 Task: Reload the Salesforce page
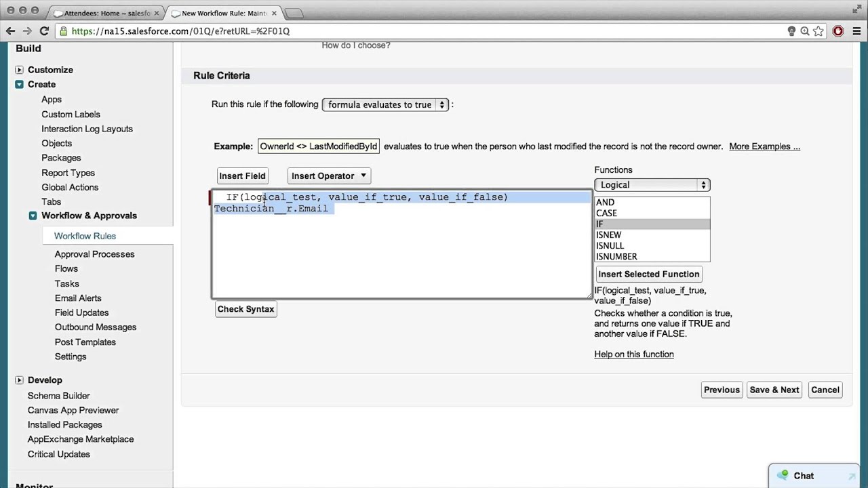pyautogui.click(x=44, y=30)
